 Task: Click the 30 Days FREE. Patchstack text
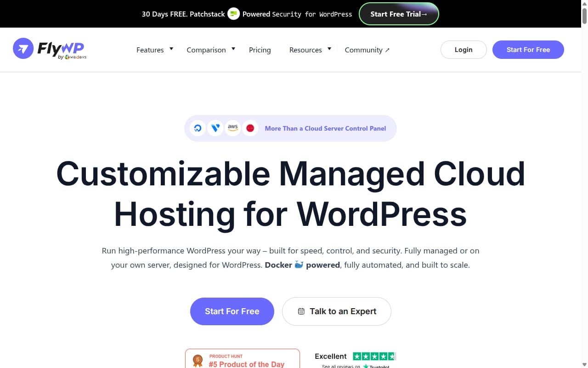(x=183, y=14)
